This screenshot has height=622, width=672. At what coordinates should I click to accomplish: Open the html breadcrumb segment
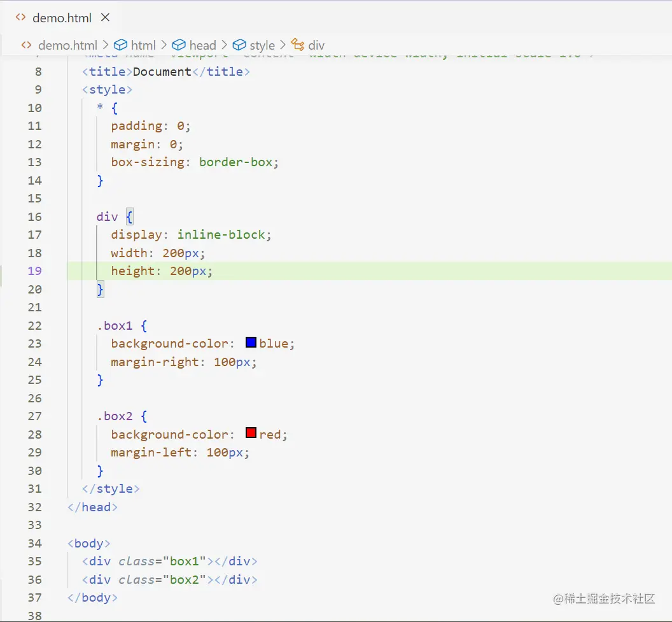pyautogui.click(x=143, y=45)
